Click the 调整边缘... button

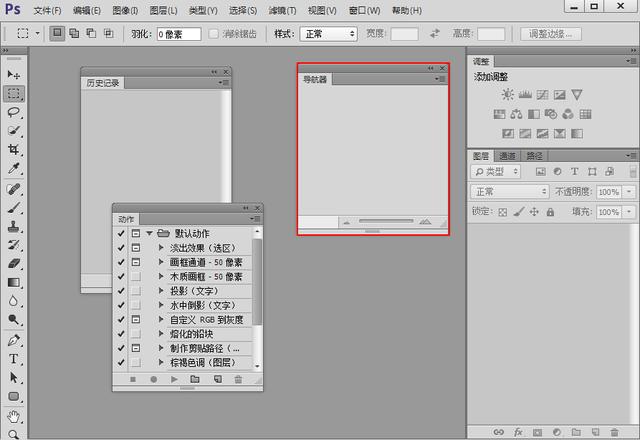[551, 34]
